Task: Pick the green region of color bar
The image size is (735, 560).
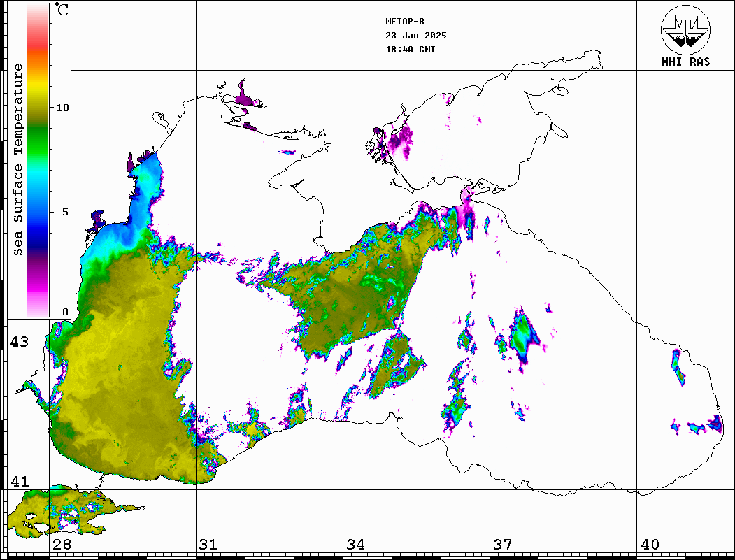Action: 38,141
